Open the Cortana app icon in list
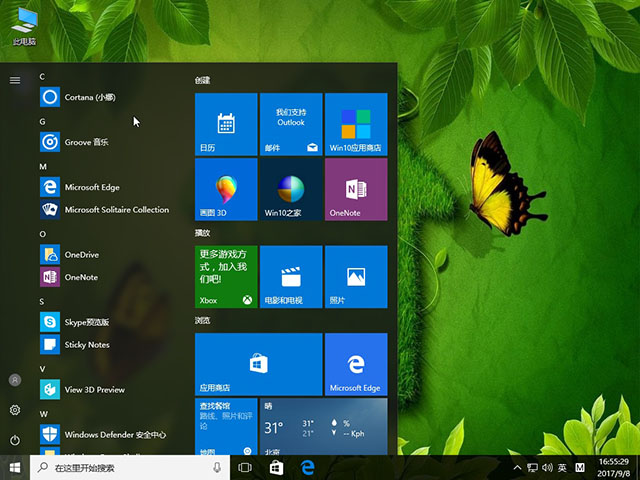This screenshot has width=640, height=480. pos(50,97)
